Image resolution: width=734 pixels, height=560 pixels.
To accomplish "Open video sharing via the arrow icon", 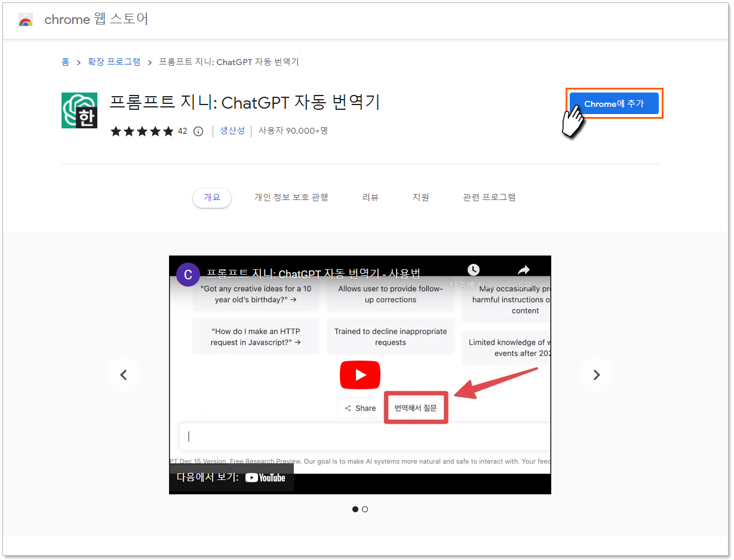I will pyautogui.click(x=523, y=269).
